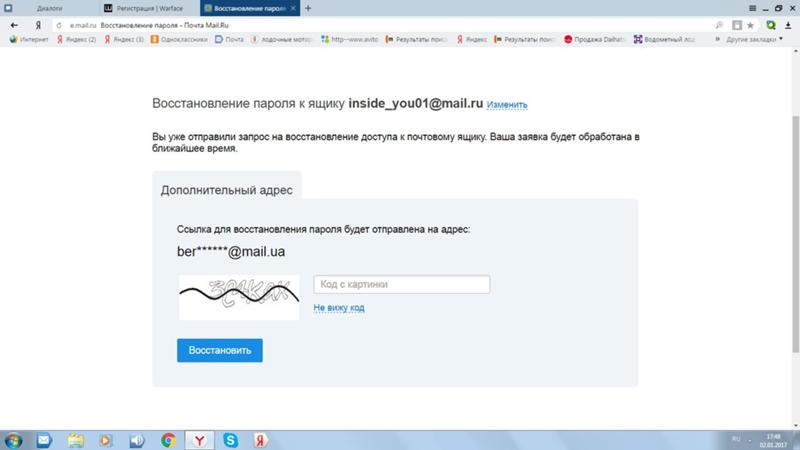Click the masked address ber******@mail.ua
Image resolution: width=800 pixels, height=450 pixels.
[x=231, y=252]
